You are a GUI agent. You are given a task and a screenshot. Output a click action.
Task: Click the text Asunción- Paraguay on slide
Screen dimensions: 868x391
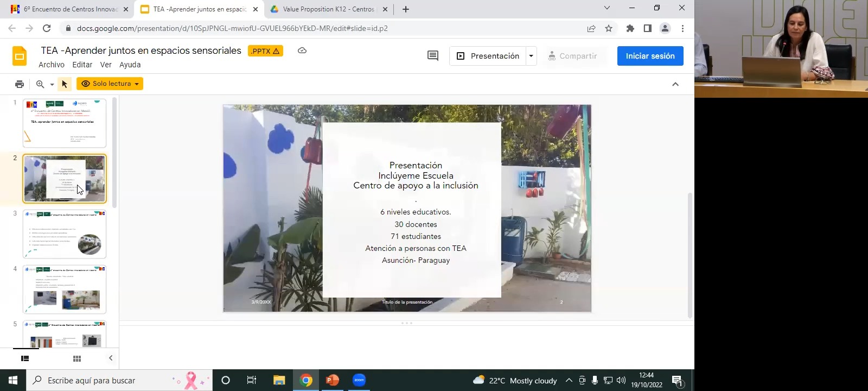pyautogui.click(x=416, y=260)
